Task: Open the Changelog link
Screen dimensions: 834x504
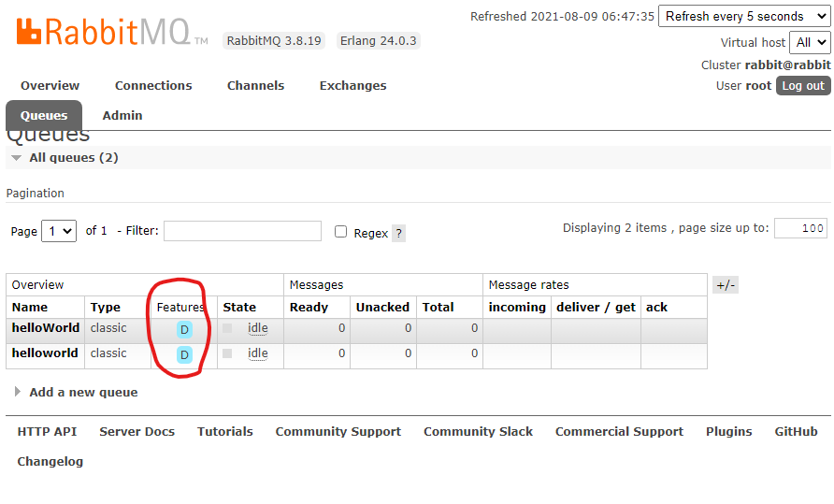Action: tap(50, 461)
